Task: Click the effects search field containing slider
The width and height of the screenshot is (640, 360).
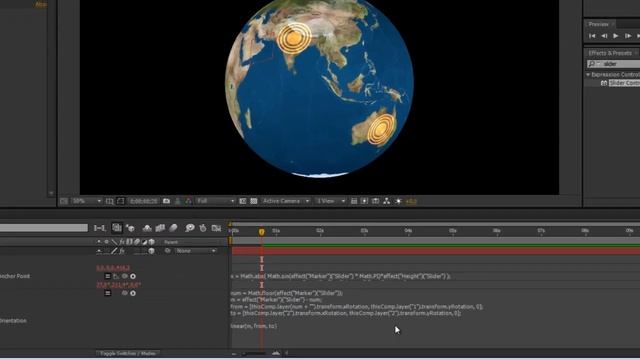Action: click(x=613, y=64)
